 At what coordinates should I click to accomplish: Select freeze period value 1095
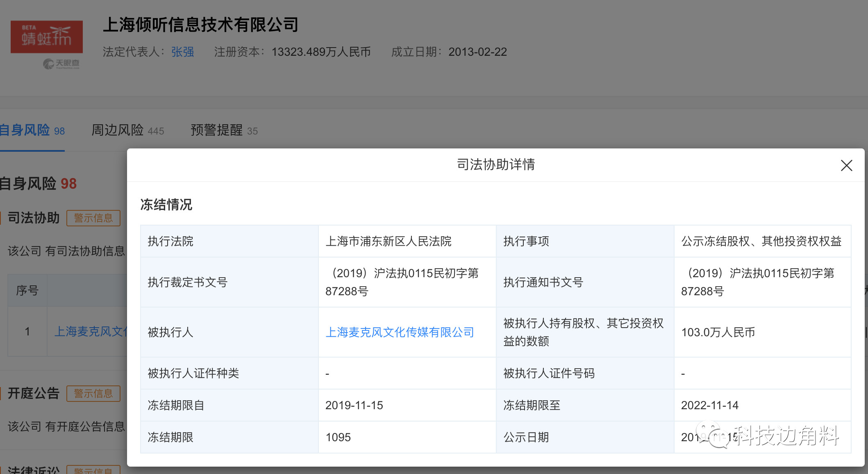pos(338,437)
